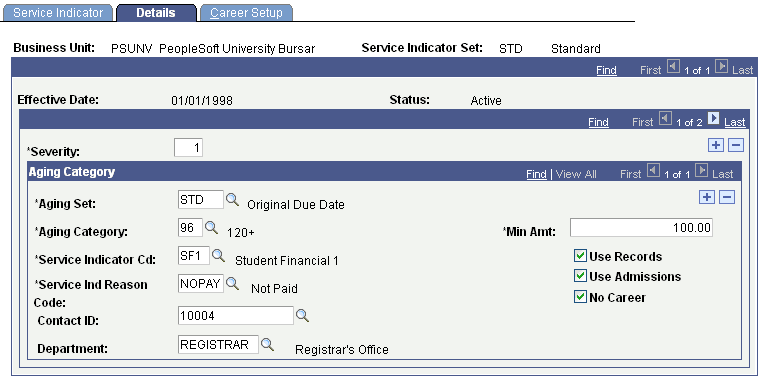Switch to Service Indicator tab
Viewport: 763px width, 380px height.
tap(58, 13)
